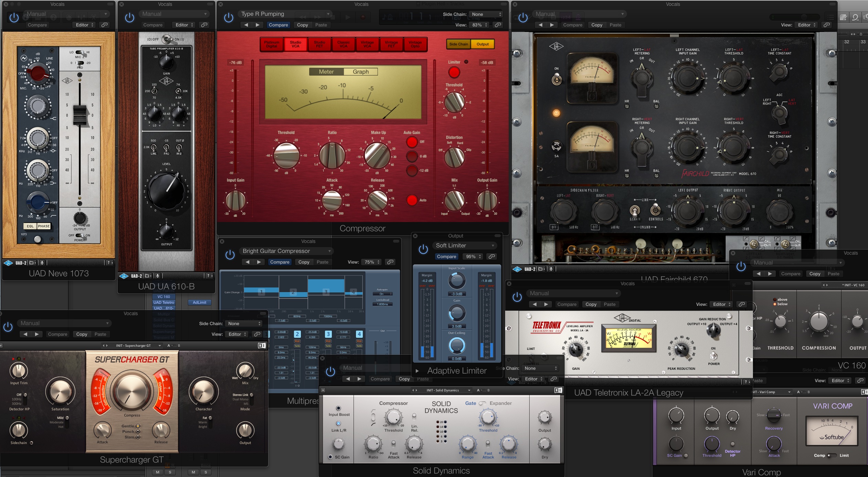868x477 pixels.
Task: Click link icon in Adaptive Limiter header
Action: tap(492, 256)
